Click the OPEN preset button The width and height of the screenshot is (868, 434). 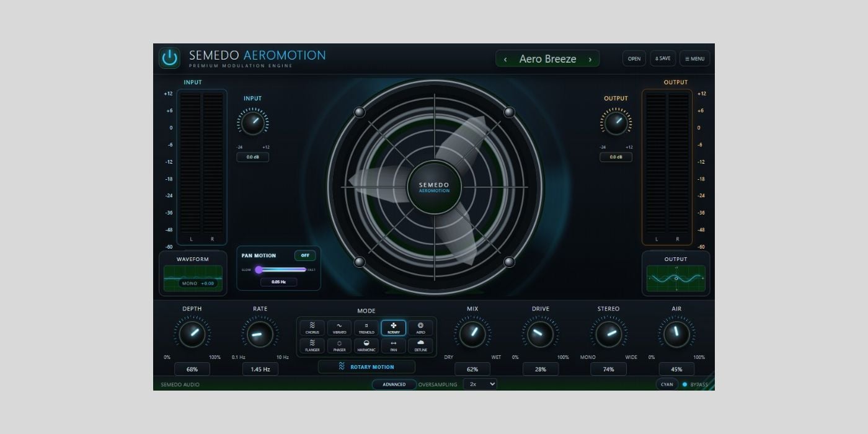point(634,59)
